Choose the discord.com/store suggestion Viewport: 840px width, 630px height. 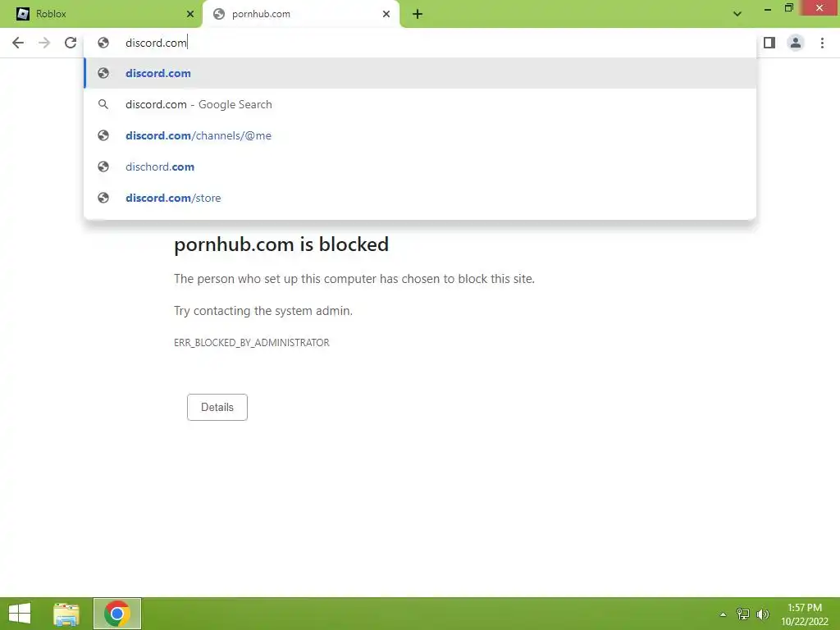click(420, 198)
